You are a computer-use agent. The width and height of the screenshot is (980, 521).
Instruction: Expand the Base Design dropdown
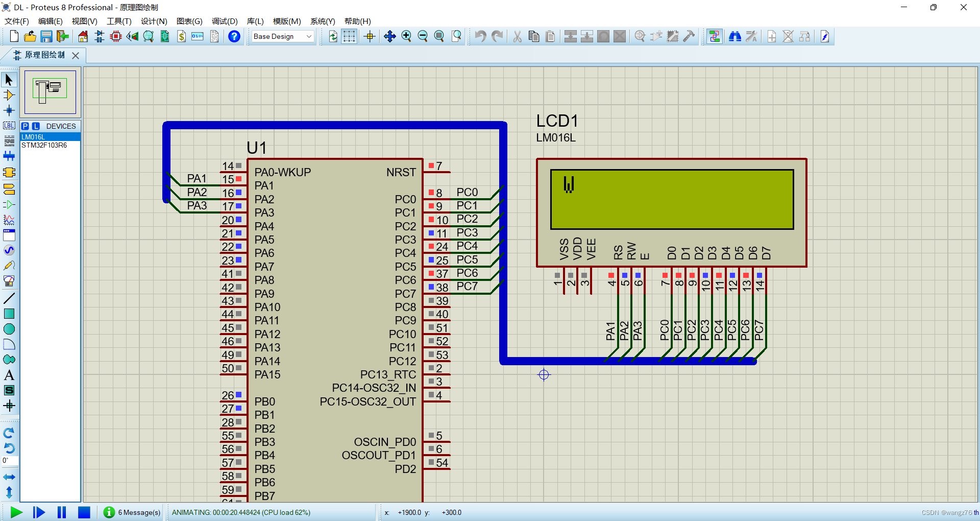(x=308, y=36)
